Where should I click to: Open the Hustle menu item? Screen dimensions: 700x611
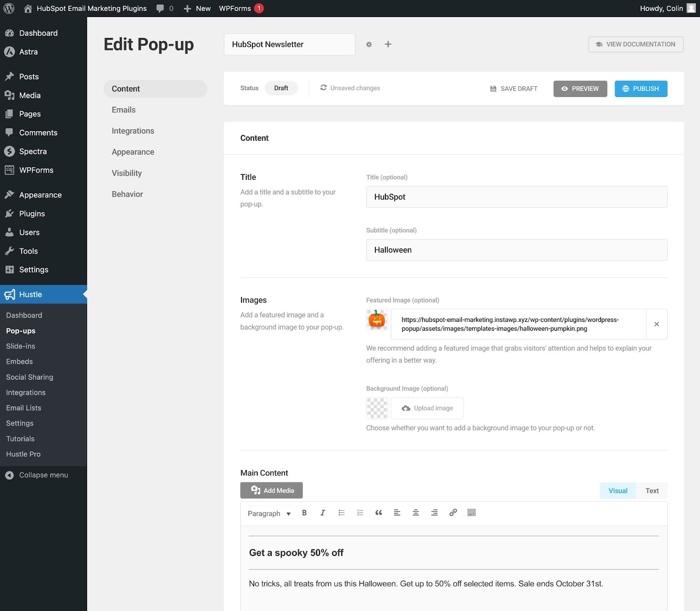pyautogui.click(x=43, y=294)
